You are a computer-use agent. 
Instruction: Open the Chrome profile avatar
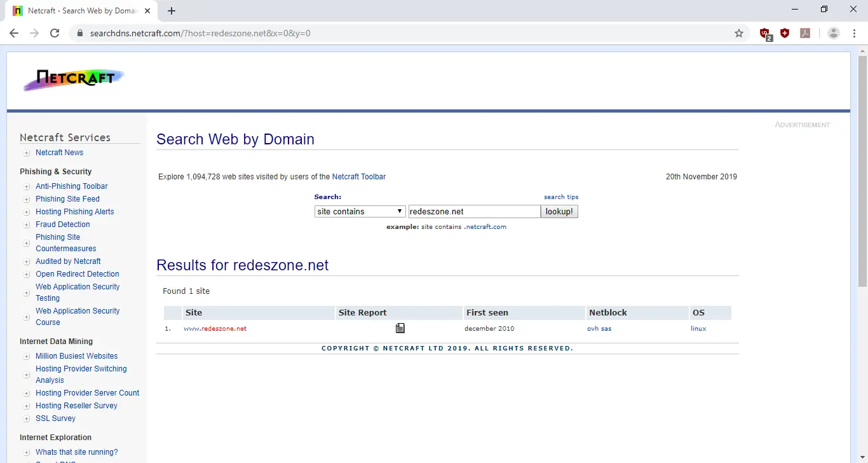(x=834, y=33)
